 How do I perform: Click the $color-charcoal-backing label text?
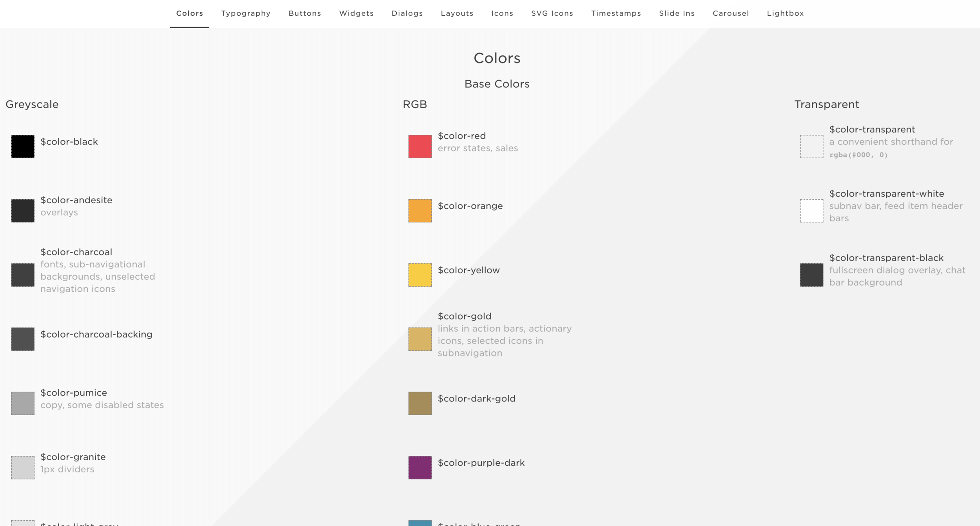(96, 334)
